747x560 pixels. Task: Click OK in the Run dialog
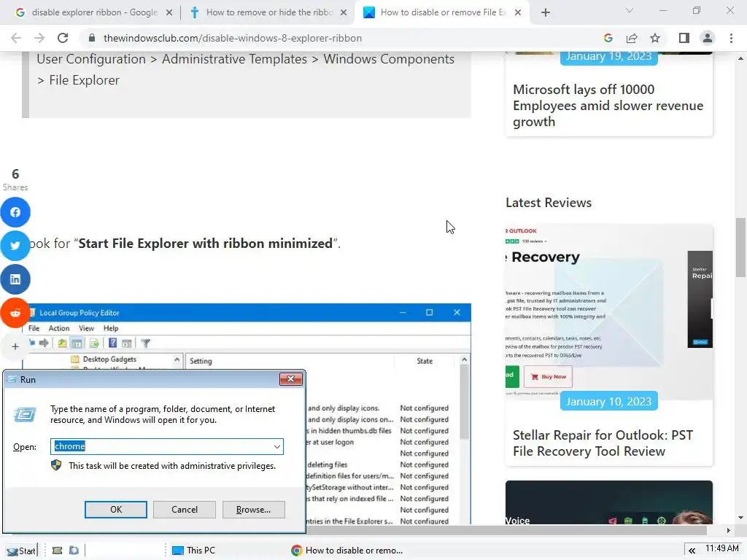click(x=116, y=510)
